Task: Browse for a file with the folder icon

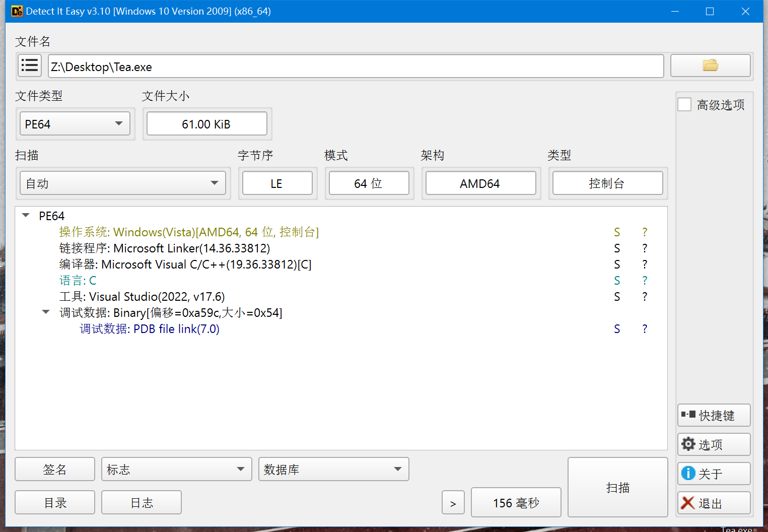Action: (710, 65)
